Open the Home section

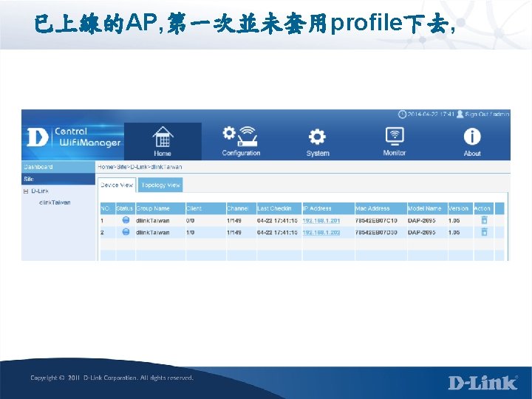tap(163, 141)
